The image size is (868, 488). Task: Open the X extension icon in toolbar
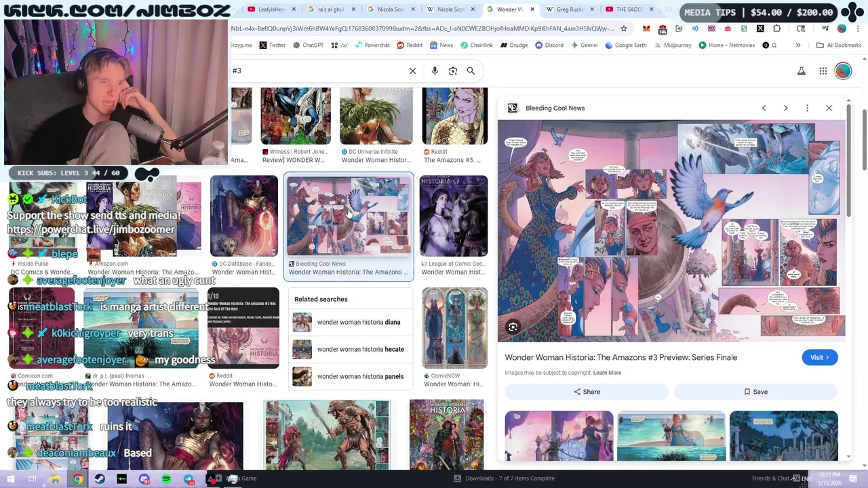pos(760,28)
